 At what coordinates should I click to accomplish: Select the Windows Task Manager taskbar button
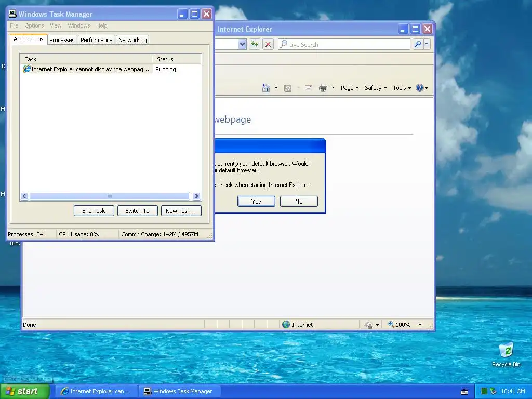pos(179,391)
